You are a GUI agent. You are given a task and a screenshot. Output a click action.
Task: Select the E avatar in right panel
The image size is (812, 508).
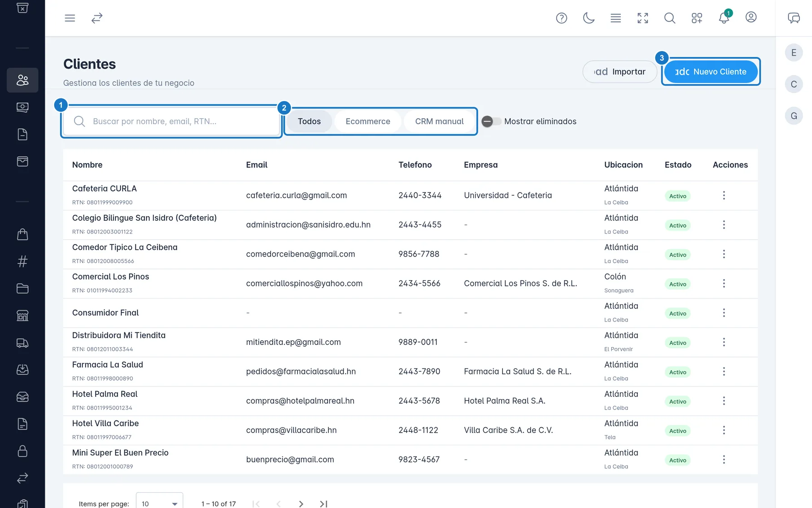(794, 53)
